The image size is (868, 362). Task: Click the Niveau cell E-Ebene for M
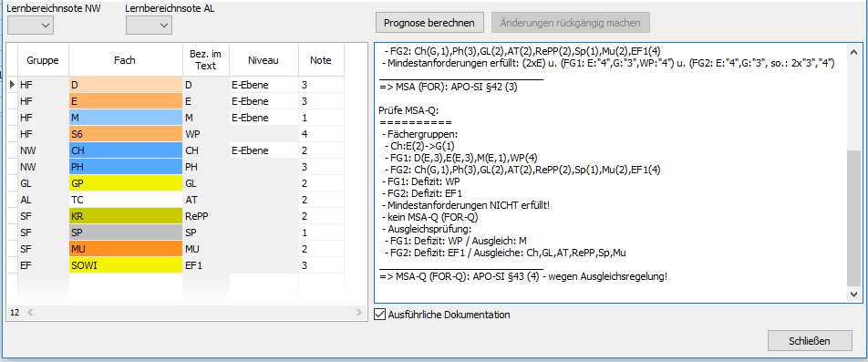[264, 118]
